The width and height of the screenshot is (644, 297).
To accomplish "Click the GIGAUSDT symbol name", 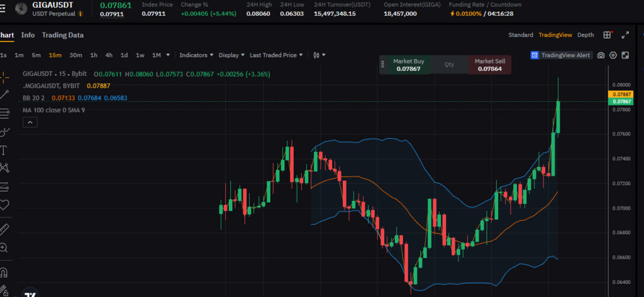I will pyautogui.click(x=53, y=5).
